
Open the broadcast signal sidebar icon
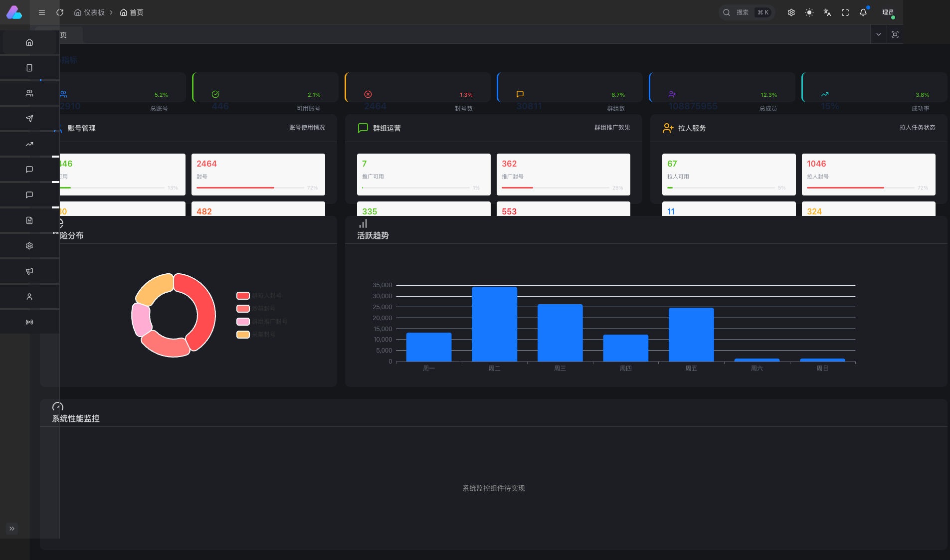pos(29,322)
